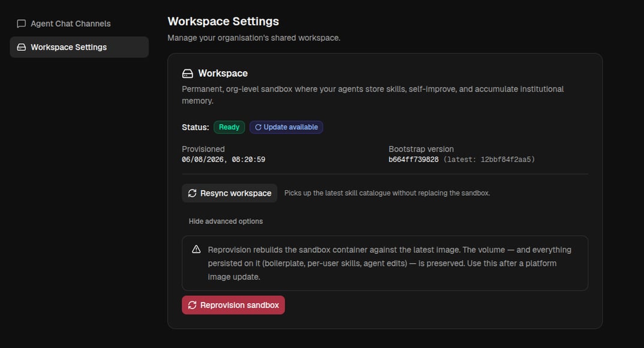Click 'Picks up the latest skill catalogue' description
This screenshot has height=348, width=644.
coord(387,193)
